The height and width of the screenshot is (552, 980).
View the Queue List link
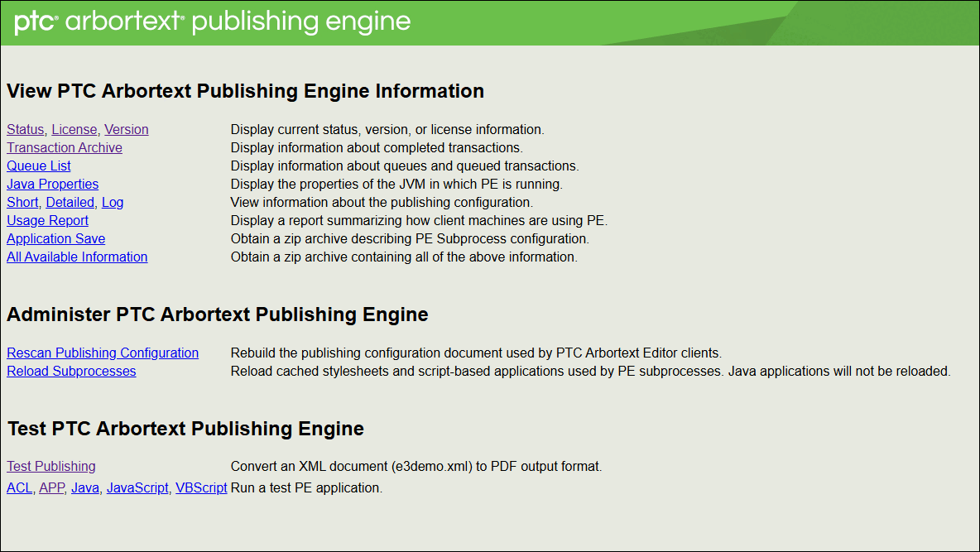pyautogui.click(x=39, y=166)
